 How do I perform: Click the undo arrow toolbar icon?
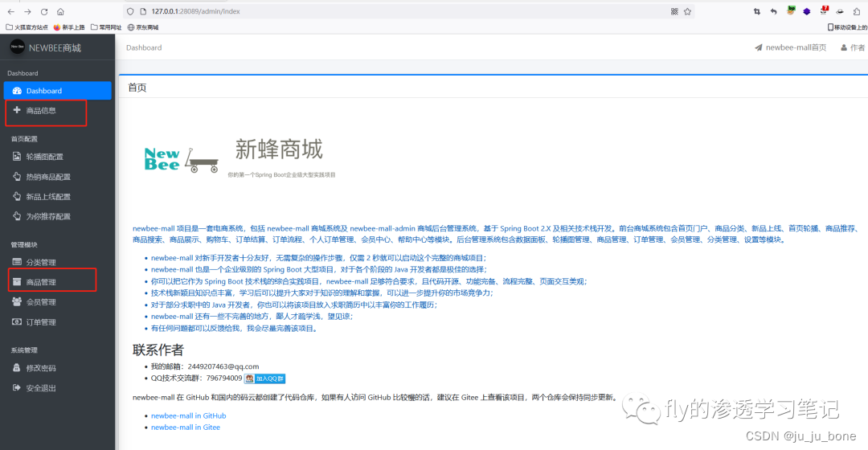pyautogui.click(x=774, y=11)
